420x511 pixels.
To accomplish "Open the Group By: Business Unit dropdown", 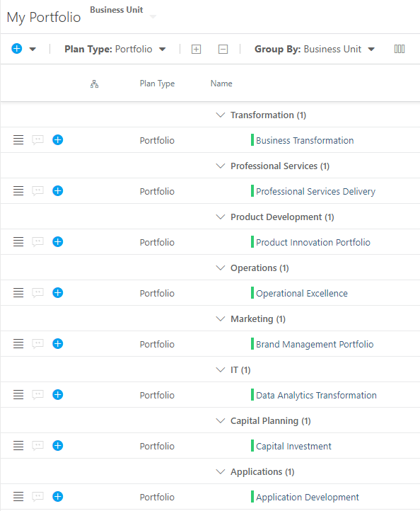I will [315, 49].
